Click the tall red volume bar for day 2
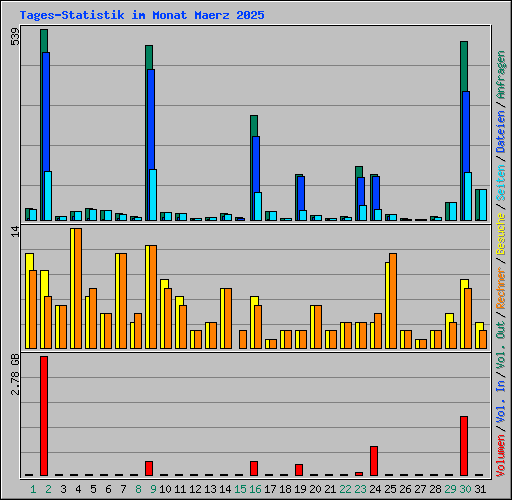 click(x=44, y=416)
